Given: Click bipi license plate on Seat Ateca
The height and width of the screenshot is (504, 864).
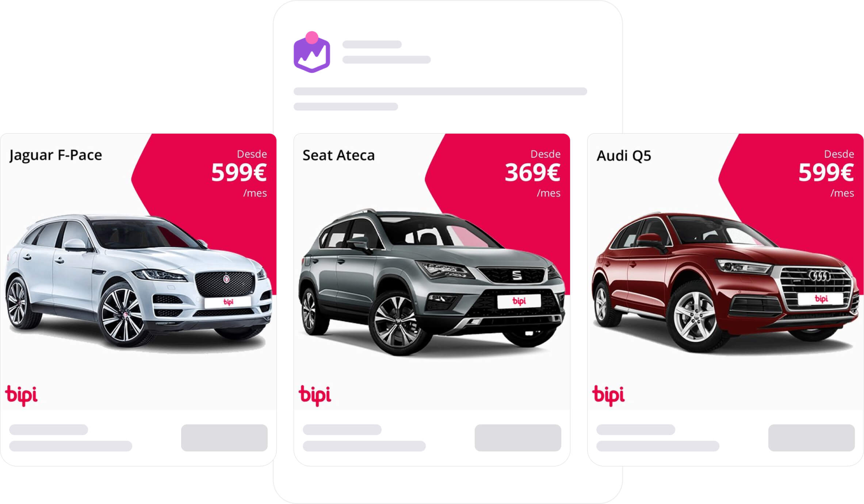Looking at the screenshot, I should [519, 301].
